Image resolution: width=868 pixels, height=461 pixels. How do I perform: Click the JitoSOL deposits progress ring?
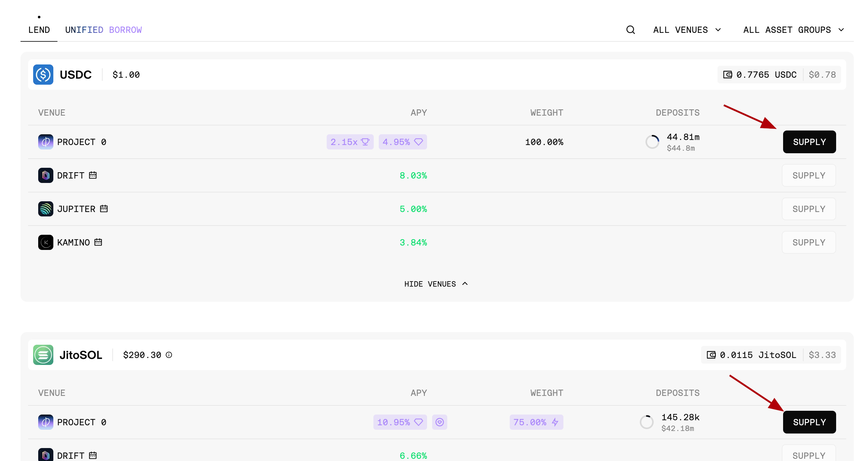click(x=647, y=422)
